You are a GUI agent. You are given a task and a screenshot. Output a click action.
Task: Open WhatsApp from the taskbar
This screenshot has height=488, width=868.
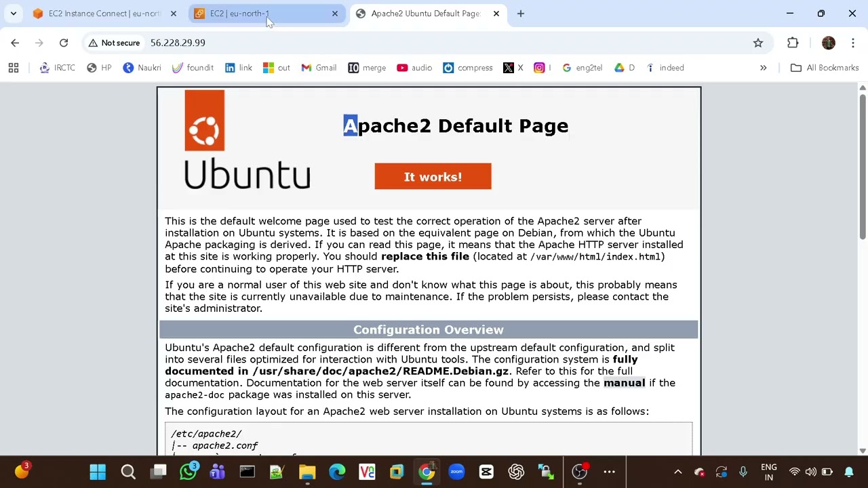(x=188, y=472)
